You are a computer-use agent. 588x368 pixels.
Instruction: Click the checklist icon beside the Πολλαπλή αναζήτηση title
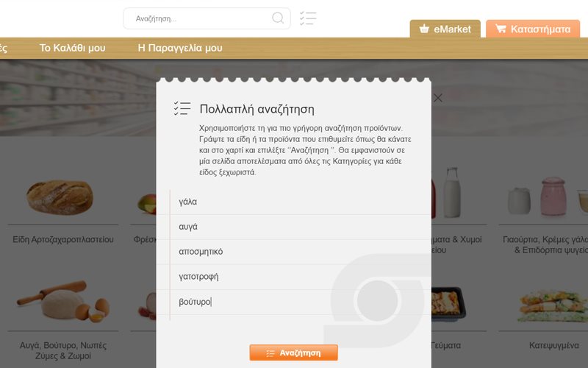click(x=182, y=108)
